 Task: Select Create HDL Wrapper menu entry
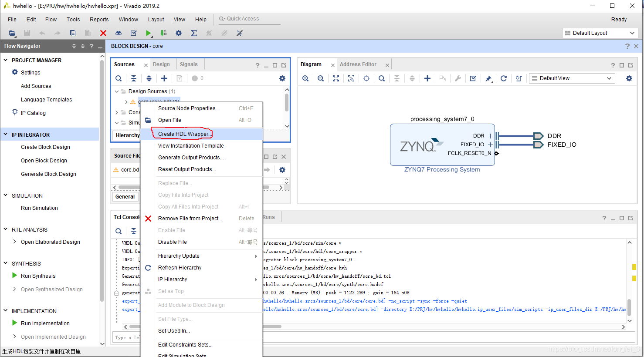click(x=202, y=134)
